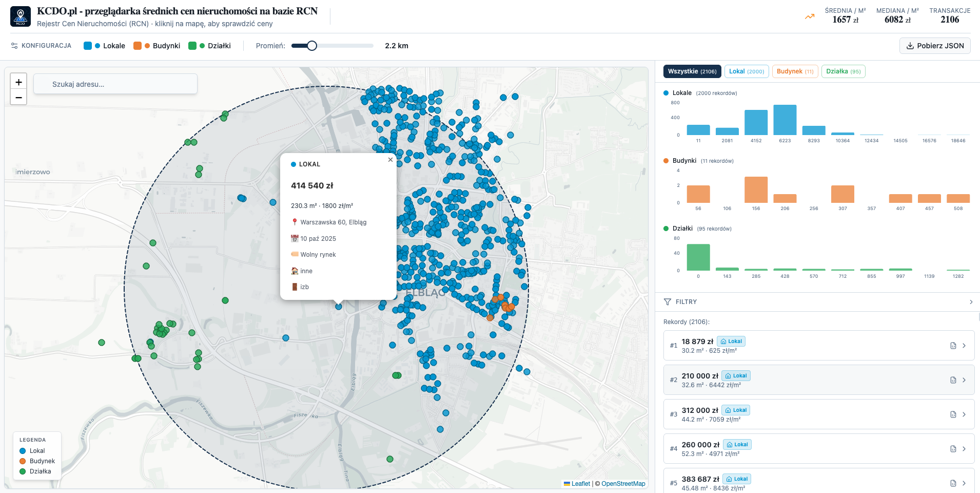This screenshot has width=980, height=493.
Task: Zoom out the map with minus button
Action: (x=18, y=98)
